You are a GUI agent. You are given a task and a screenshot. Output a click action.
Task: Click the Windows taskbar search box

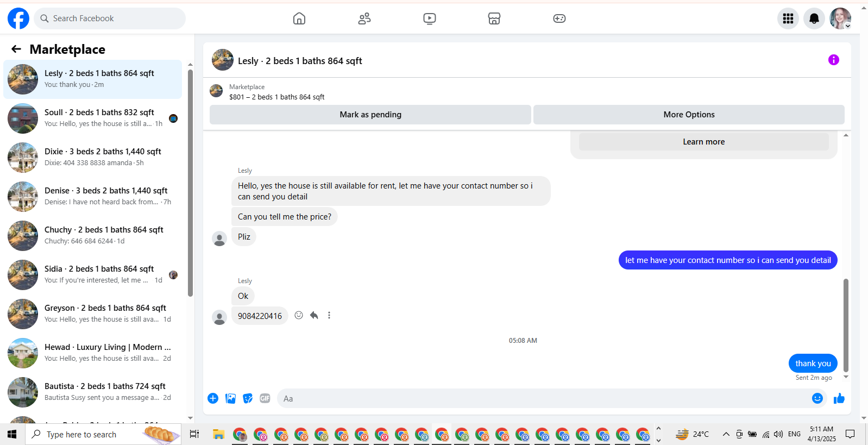[103, 434]
